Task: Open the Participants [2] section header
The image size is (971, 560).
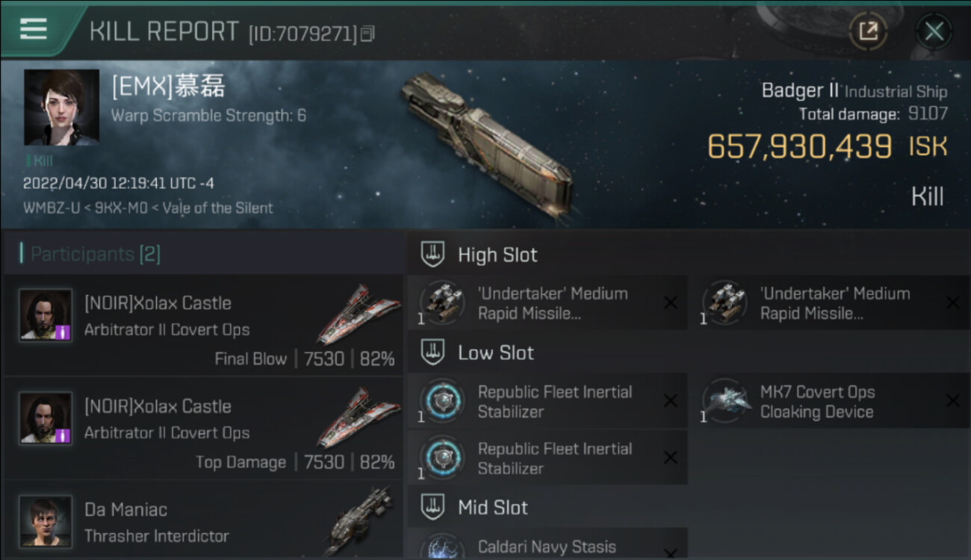Action: point(95,254)
